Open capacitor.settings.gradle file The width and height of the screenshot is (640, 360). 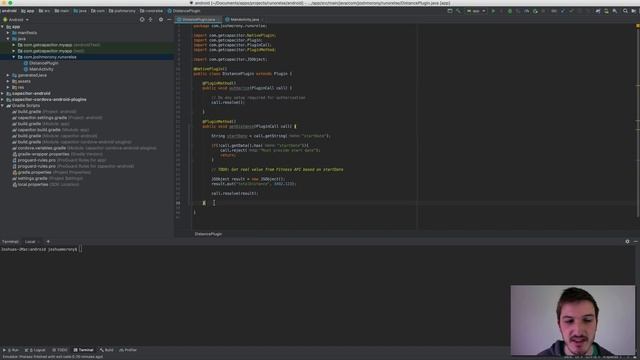pos(57,118)
